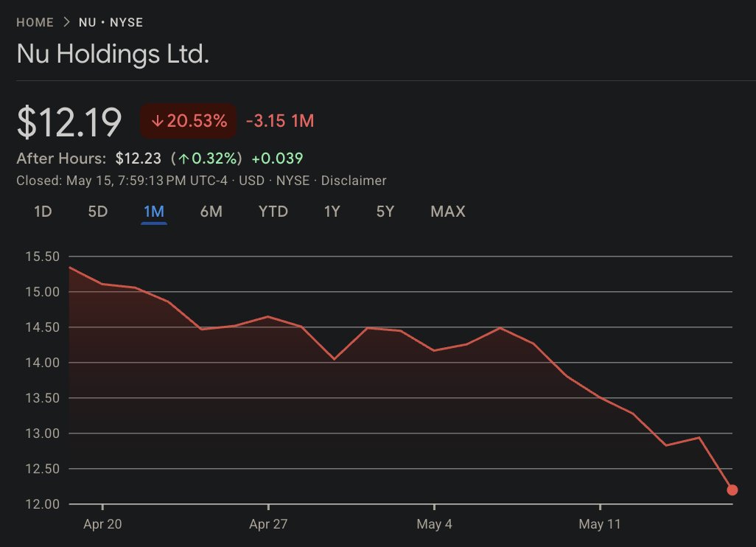Click the breadcrumb chevron arrow icon

[x=66, y=22]
